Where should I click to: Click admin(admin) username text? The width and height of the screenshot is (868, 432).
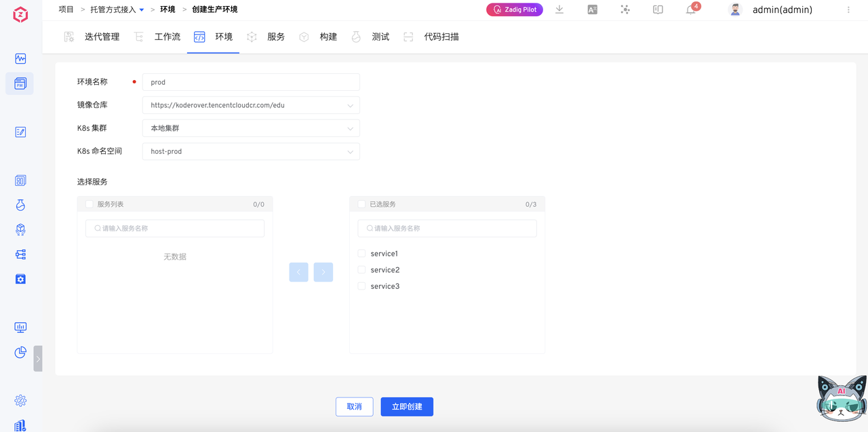783,9
